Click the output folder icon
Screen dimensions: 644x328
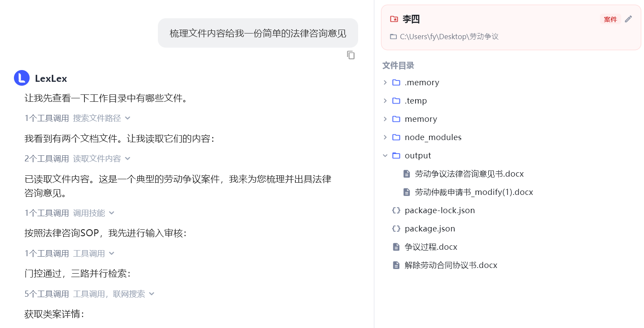[396, 156]
